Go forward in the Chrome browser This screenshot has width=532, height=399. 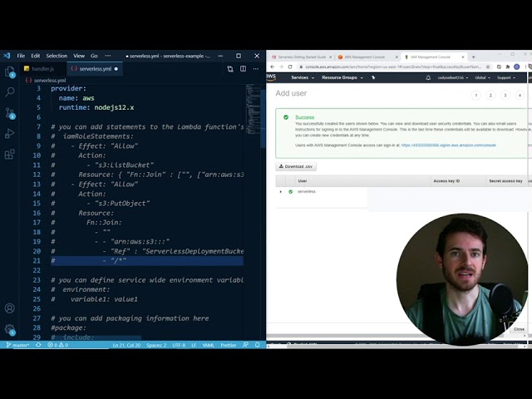[281, 66]
